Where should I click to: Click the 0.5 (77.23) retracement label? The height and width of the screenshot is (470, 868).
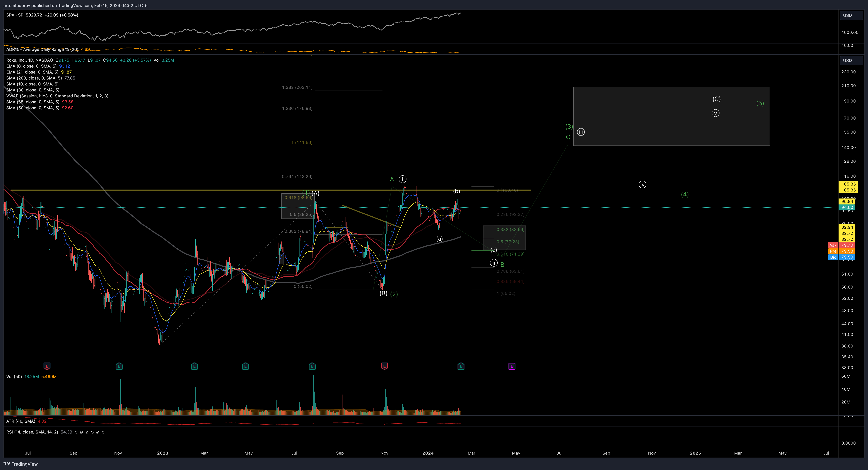point(508,242)
